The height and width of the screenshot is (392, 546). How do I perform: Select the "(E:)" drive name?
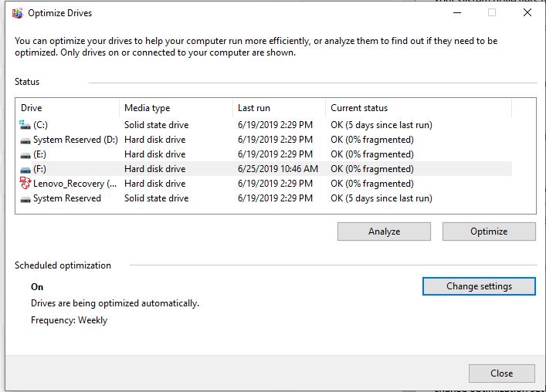coord(39,154)
